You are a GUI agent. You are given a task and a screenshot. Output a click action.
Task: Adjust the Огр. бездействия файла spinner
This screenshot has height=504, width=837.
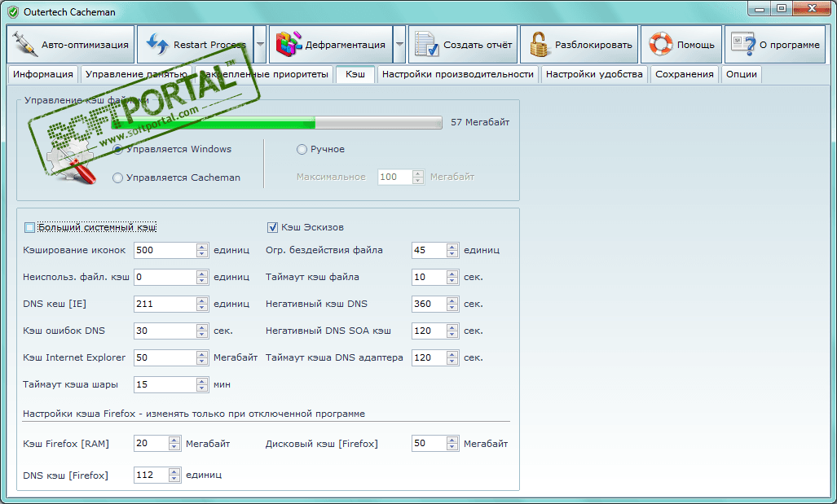tap(452, 250)
